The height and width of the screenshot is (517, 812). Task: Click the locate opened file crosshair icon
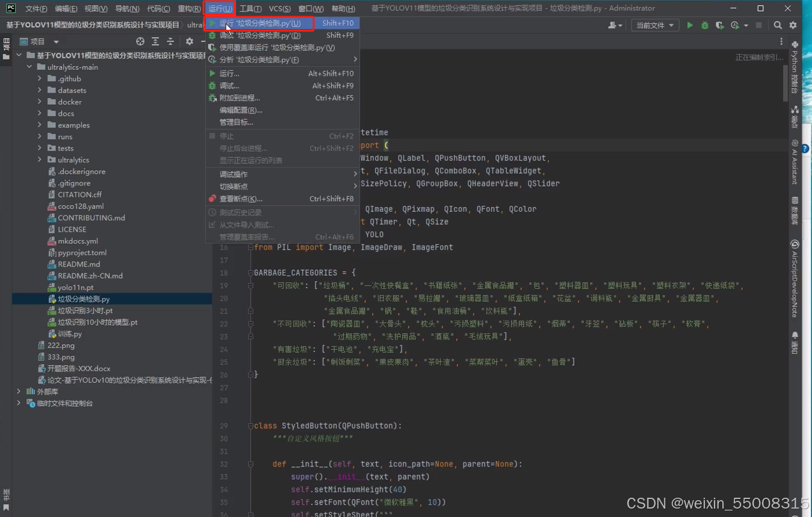140,42
